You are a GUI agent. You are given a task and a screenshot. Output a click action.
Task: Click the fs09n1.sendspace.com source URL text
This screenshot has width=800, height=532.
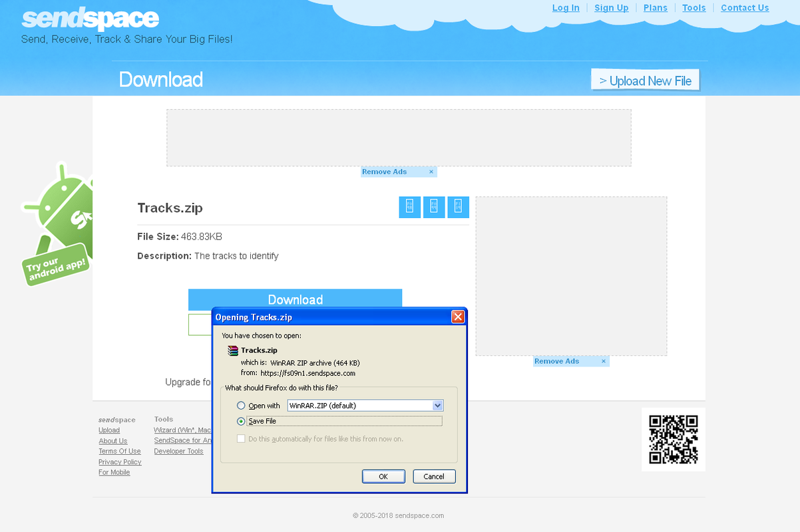[x=308, y=373]
